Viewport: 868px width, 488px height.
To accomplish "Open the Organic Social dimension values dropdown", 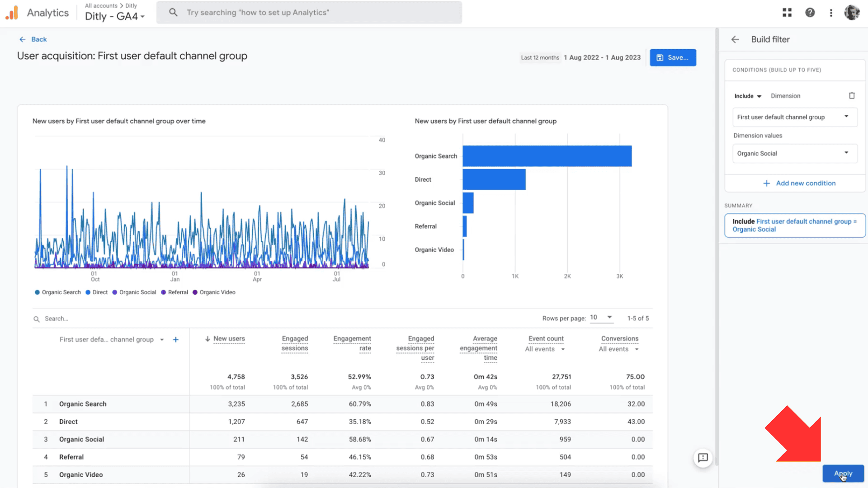I will click(794, 154).
